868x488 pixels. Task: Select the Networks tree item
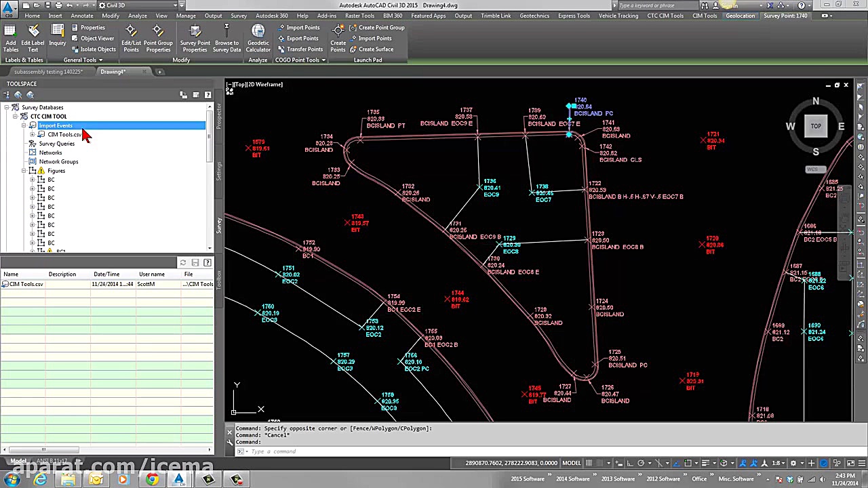pos(50,152)
